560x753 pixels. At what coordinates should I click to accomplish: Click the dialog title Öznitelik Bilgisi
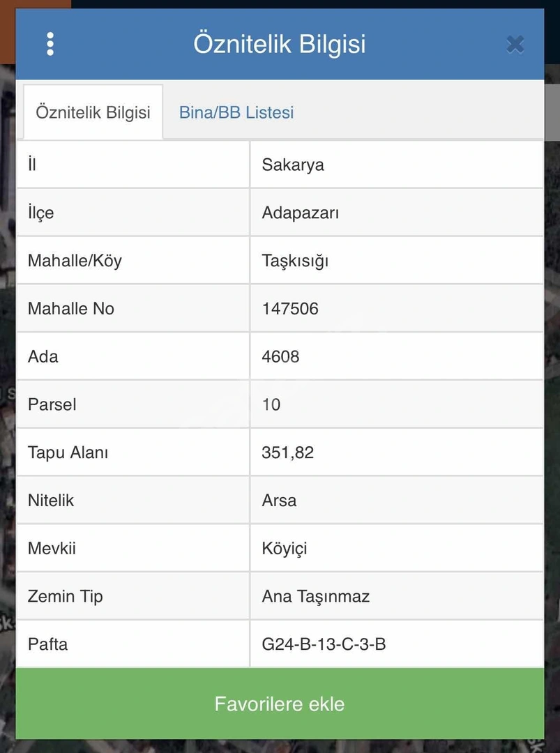click(x=280, y=44)
